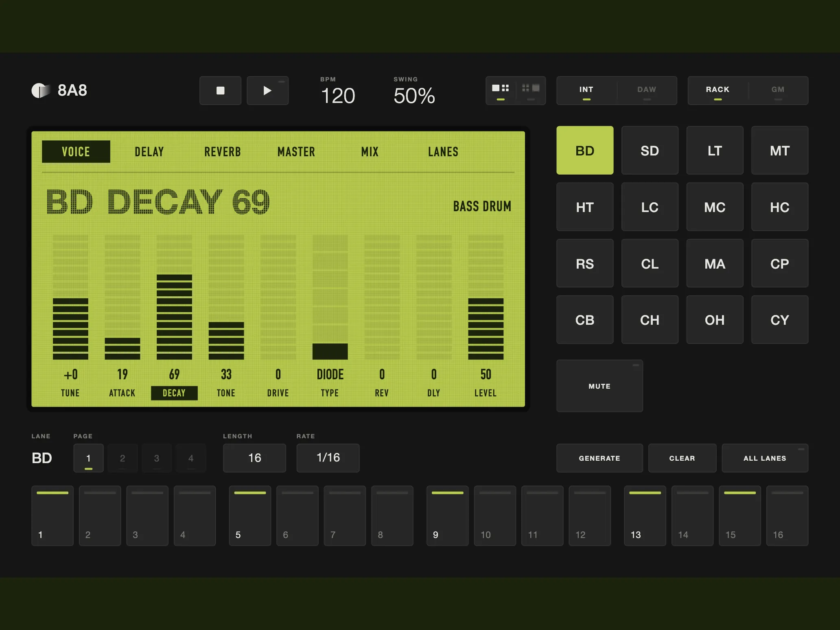This screenshot has width=840, height=630.
Task: Adjust the DECAY bar slider
Action: [174, 297]
